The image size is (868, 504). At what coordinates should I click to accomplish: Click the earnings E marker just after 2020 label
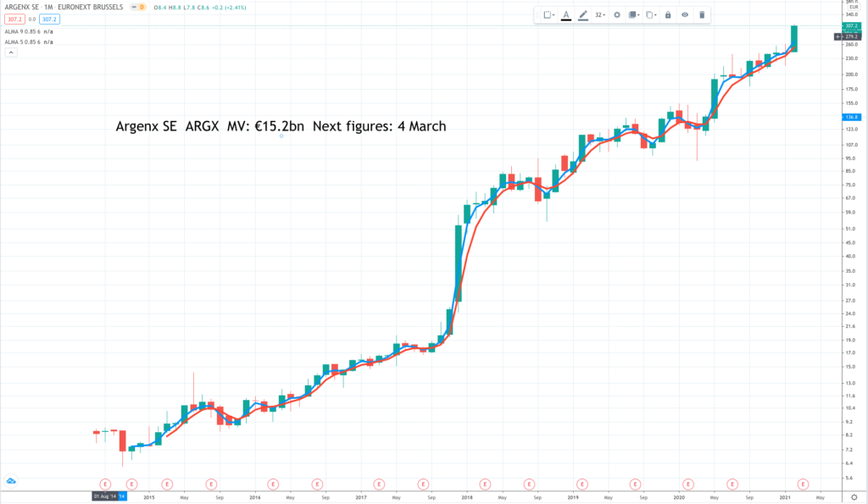(688, 485)
